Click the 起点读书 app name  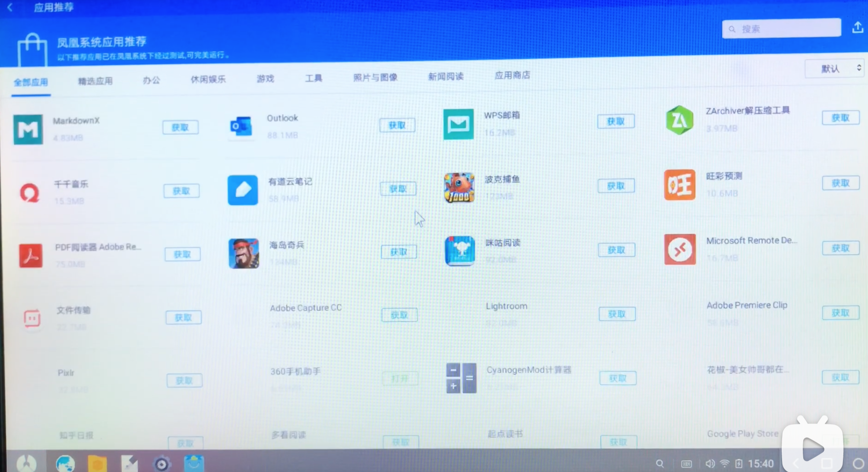pyautogui.click(x=505, y=434)
